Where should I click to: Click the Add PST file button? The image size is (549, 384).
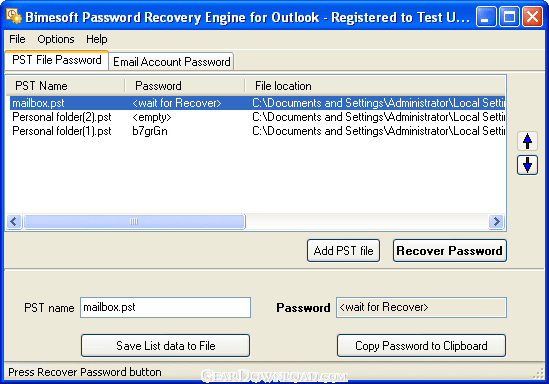coord(343,251)
